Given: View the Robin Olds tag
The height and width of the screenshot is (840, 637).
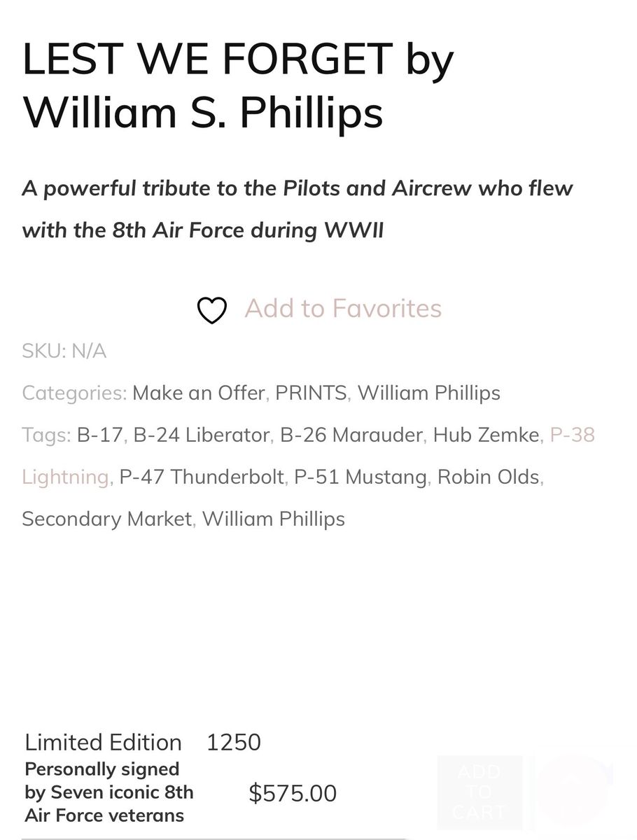Looking at the screenshot, I should coord(489,477).
